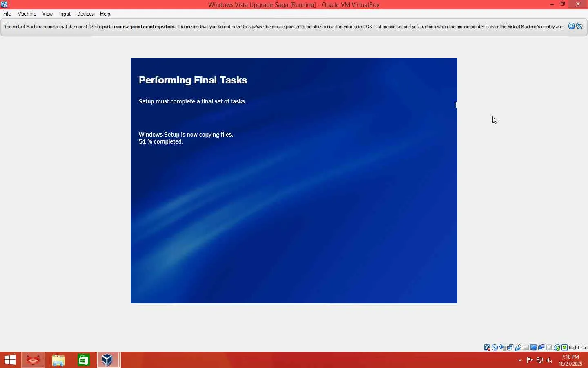Click the keyboard capture green arrow indicator
Screen dimensions: 588x368
click(565, 348)
